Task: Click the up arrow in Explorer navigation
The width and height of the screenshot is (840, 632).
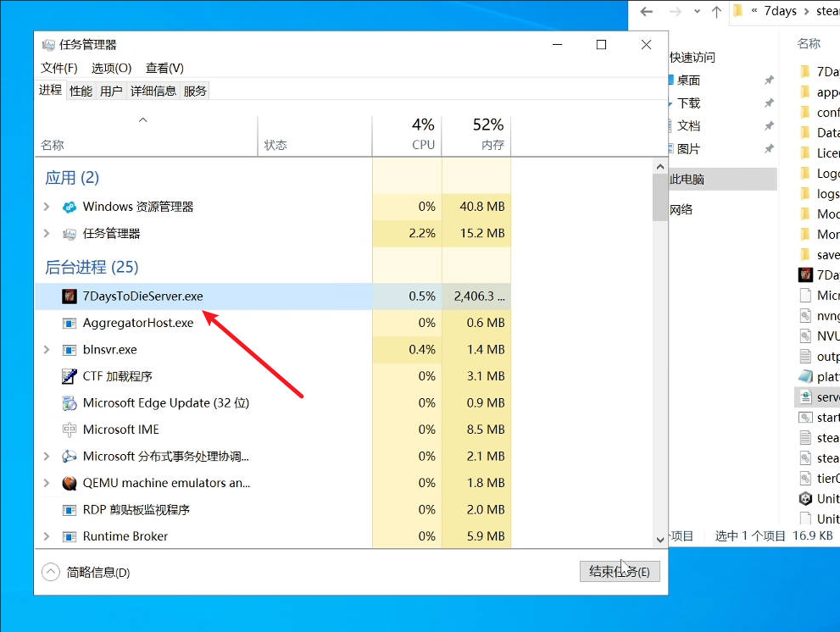Action: click(716, 12)
